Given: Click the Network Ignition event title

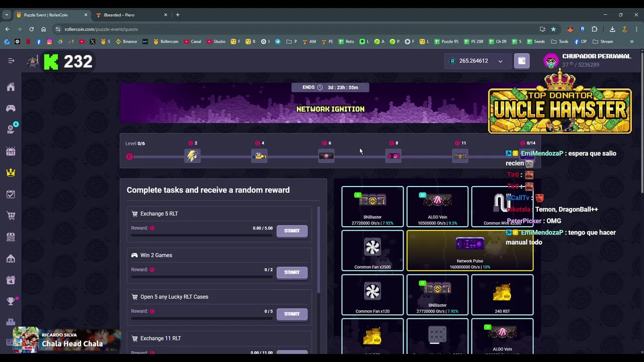Looking at the screenshot, I should 330,109.
